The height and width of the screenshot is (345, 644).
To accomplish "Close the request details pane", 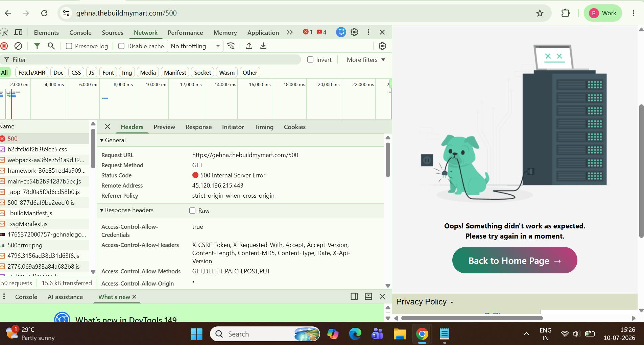I will coord(108,126).
